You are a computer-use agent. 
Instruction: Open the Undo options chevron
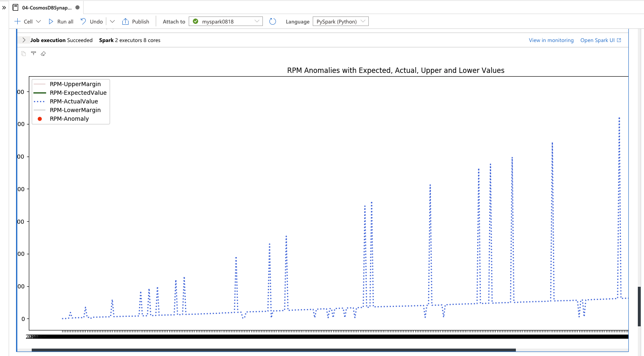tap(112, 21)
